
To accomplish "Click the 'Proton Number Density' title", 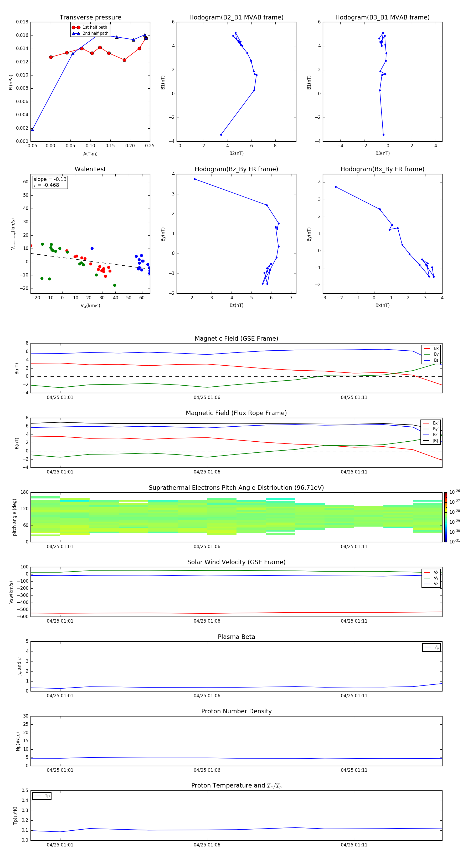I will pos(236,711).
